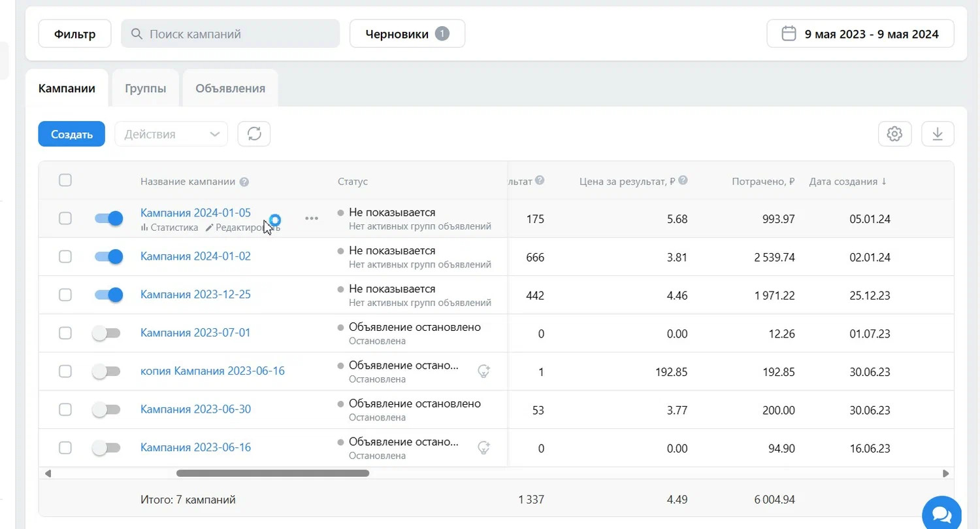Sort by Дата создания column arrow

tap(884, 182)
